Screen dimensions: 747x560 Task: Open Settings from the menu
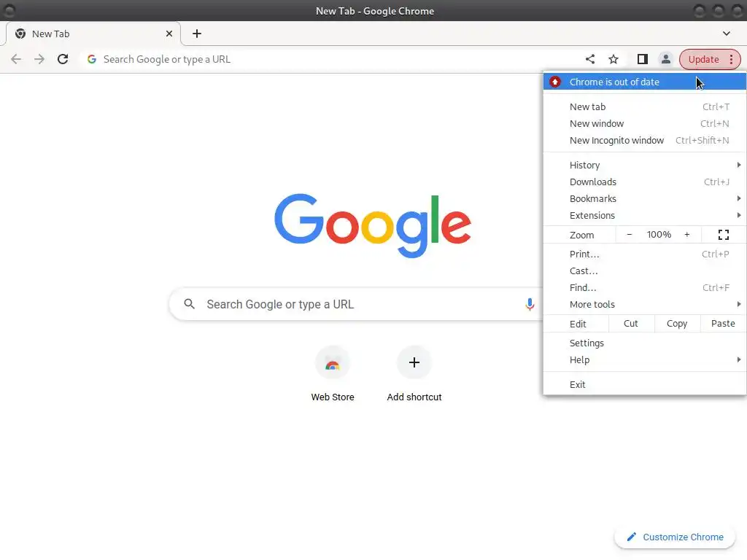click(x=645, y=343)
